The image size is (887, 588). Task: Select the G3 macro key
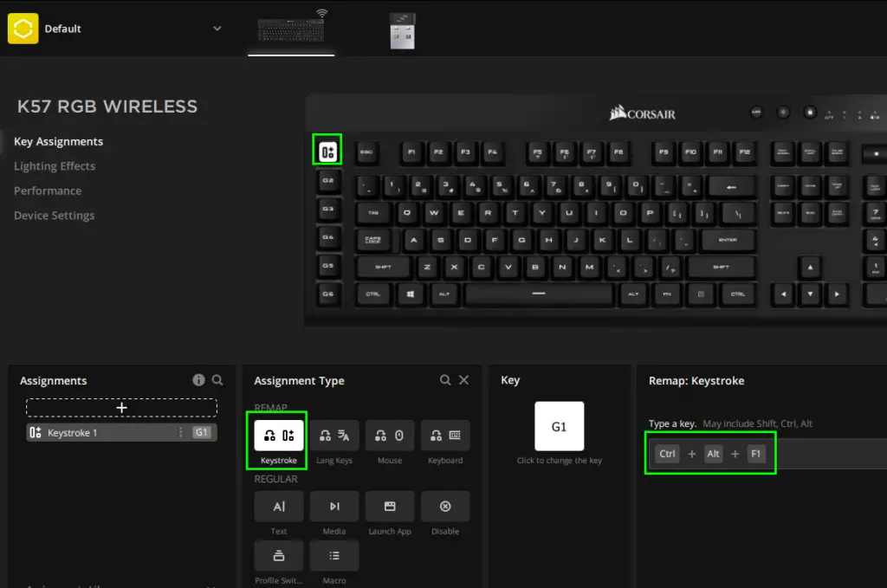click(x=328, y=209)
